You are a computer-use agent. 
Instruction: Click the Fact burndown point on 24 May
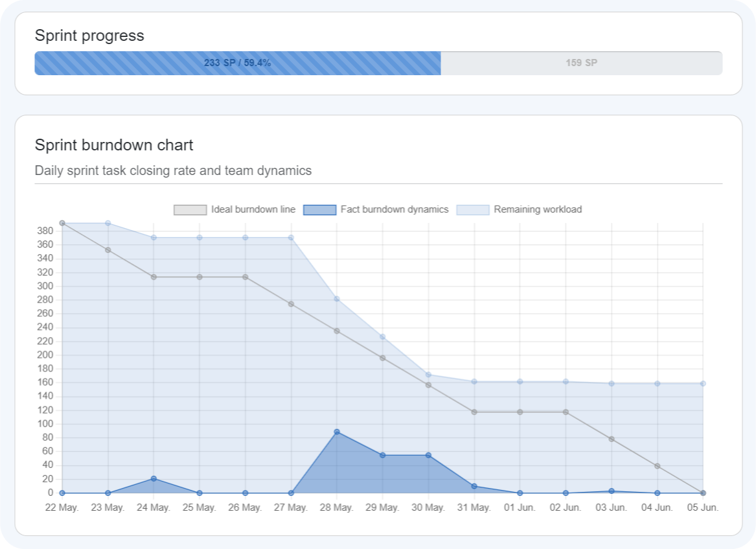click(x=154, y=479)
